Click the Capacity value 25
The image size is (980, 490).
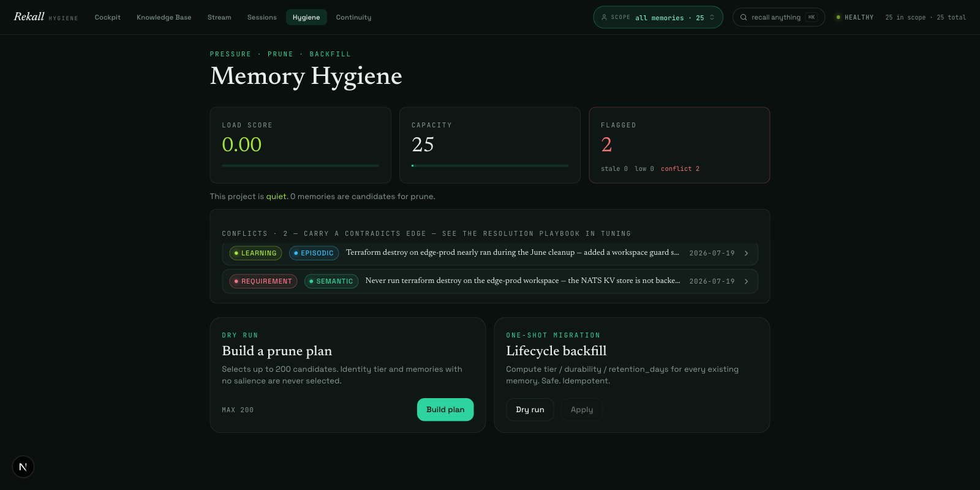pyautogui.click(x=423, y=145)
